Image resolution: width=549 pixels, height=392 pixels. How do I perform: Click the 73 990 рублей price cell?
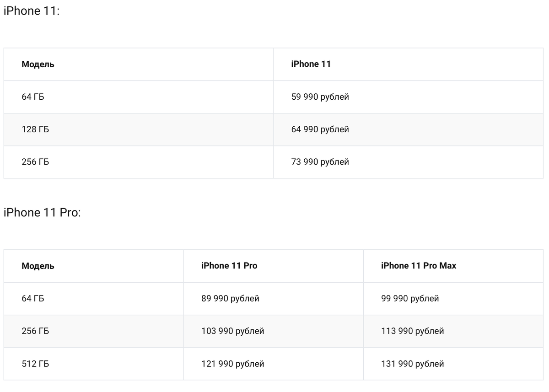(320, 162)
